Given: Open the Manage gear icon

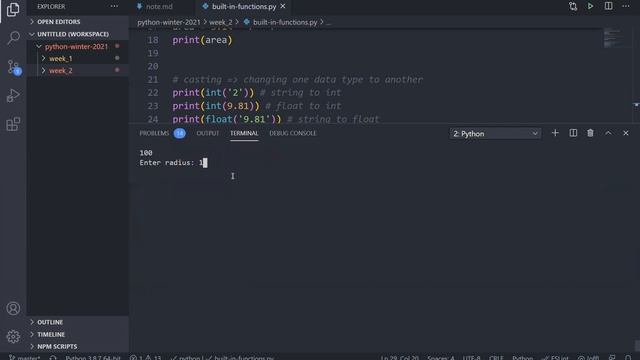Looking at the screenshot, I should (x=13, y=336).
